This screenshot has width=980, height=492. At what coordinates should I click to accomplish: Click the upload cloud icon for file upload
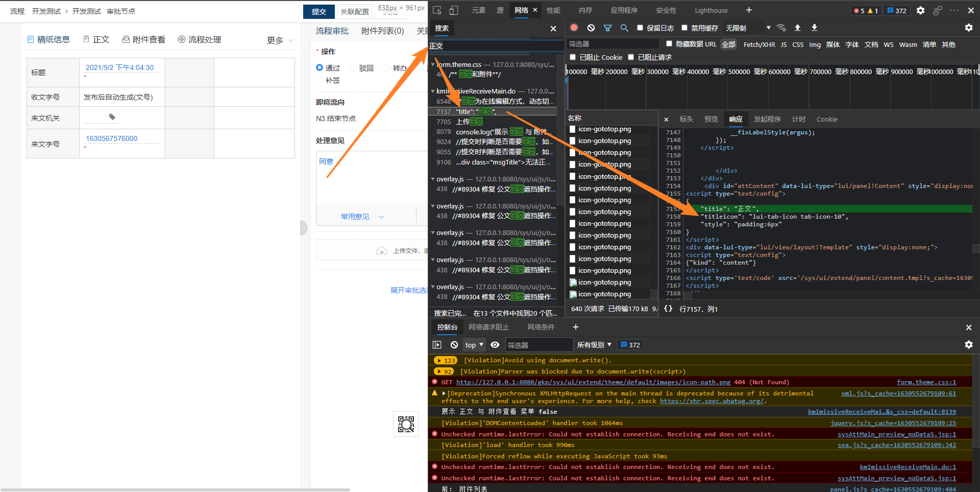pos(382,251)
